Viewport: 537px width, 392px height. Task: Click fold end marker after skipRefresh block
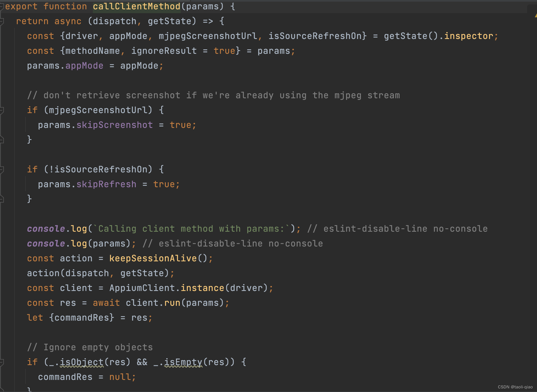(1, 199)
